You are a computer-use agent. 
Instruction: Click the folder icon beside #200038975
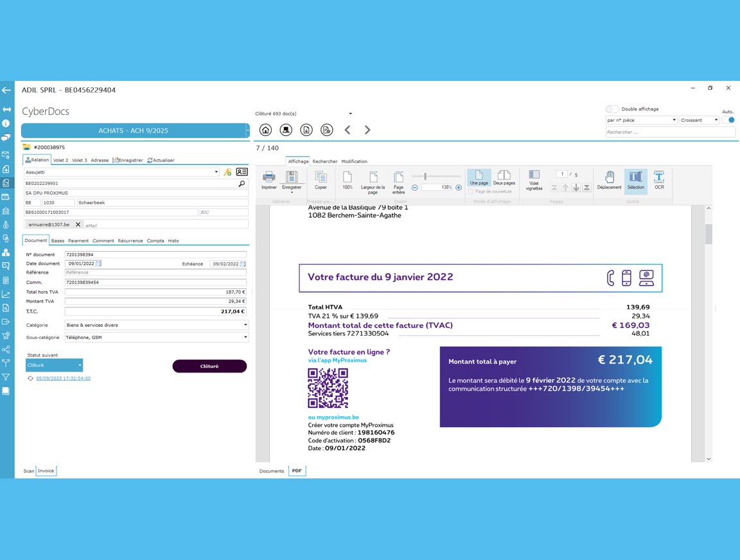tap(26, 147)
